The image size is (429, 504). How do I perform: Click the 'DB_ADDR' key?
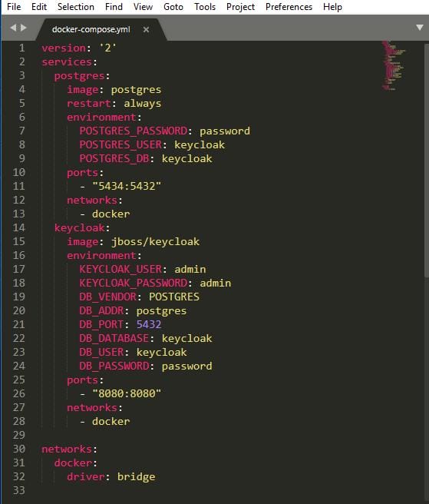pyautogui.click(x=101, y=310)
